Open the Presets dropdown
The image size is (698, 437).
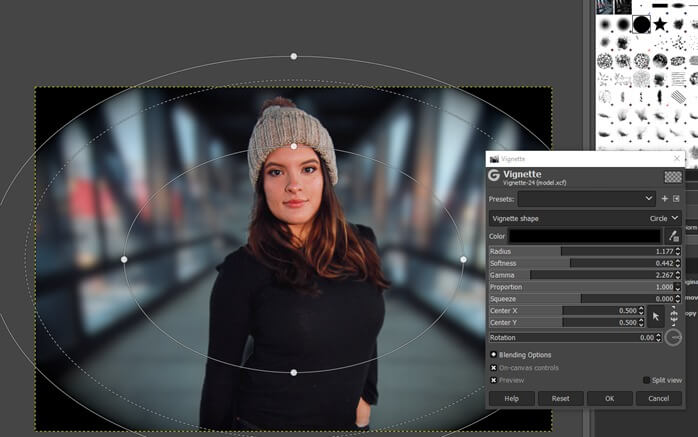point(586,199)
